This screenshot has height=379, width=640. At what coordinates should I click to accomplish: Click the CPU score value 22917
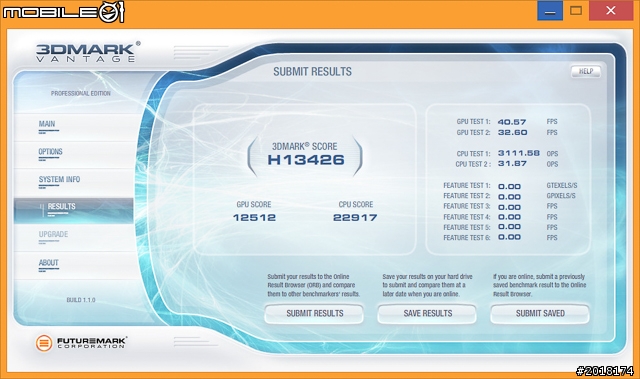355,218
